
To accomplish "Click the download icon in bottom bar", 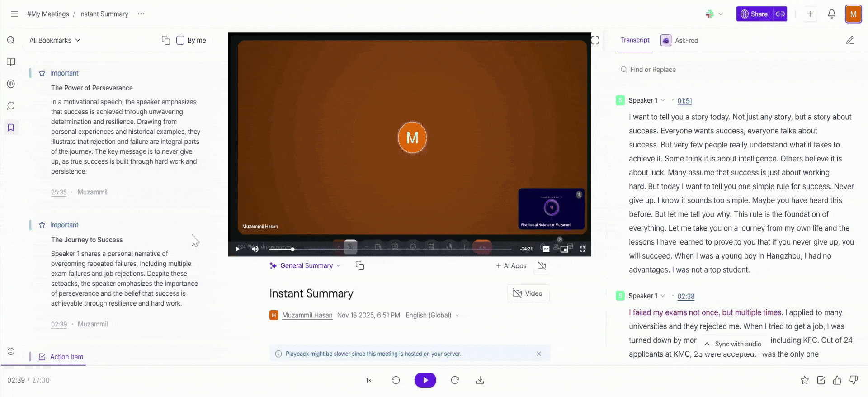I will click(x=480, y=380).
